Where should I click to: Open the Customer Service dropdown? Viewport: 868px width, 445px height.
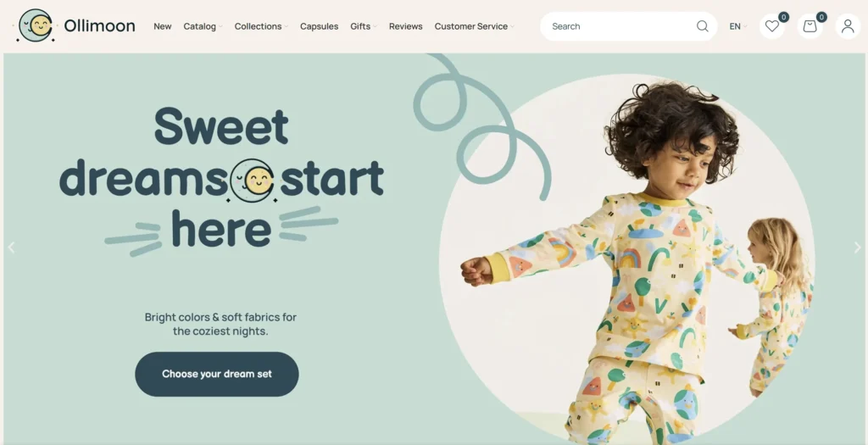(474, 26)
